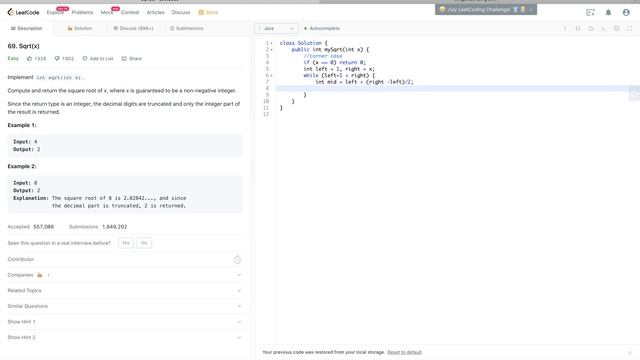This screenshot has width=640, height=360.
Task: Answer Yes to seen in real interview
Action: (126, 243)
